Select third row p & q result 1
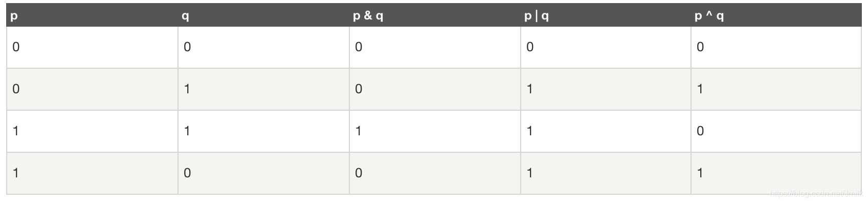The width and height of the screenshot is (868, 203). (x=359, y=131)
